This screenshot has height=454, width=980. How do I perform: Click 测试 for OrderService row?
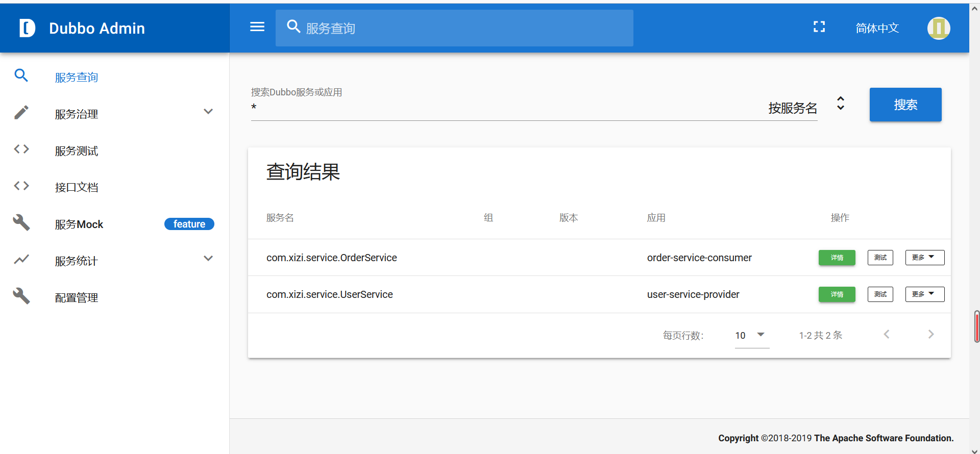click(880, 258)
